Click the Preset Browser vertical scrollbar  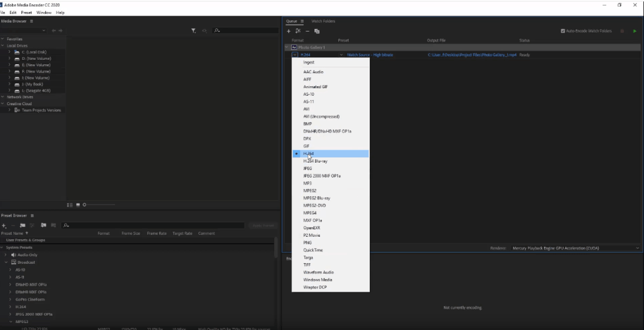(x=275, y=248)
